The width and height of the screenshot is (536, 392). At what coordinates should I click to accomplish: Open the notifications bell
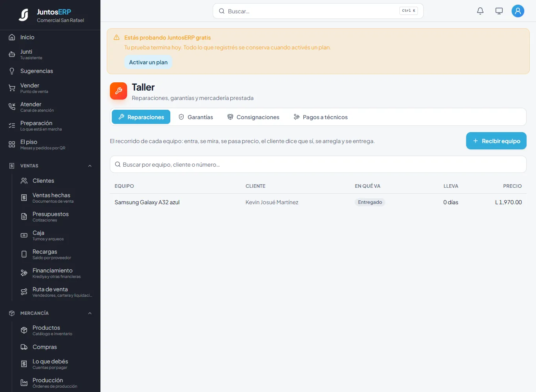click(480, 11)
